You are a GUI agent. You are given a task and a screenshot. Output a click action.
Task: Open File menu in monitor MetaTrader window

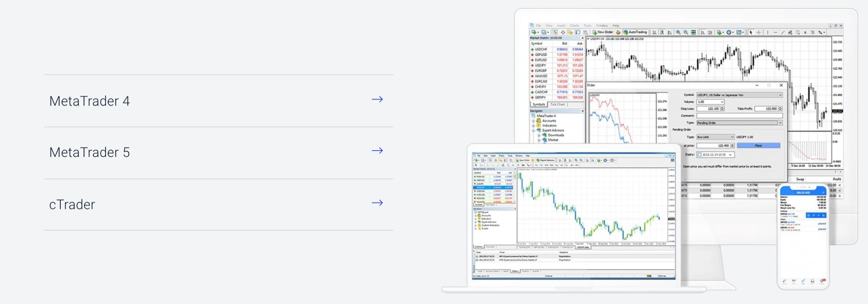click(539, 25)
